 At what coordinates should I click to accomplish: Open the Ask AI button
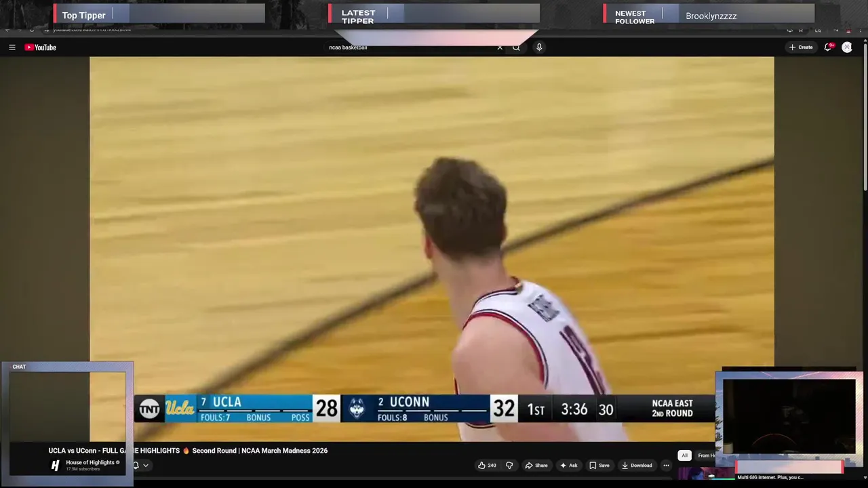(568, 466)
